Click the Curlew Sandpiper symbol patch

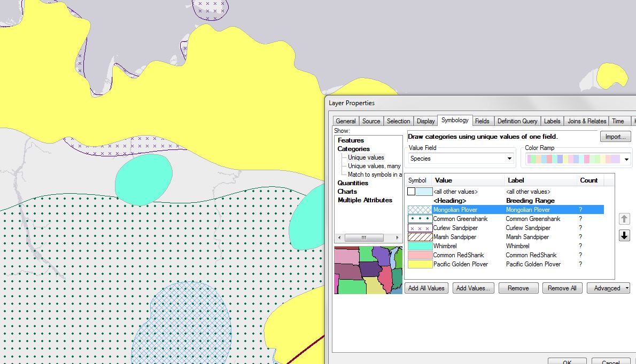click(420, 228)
